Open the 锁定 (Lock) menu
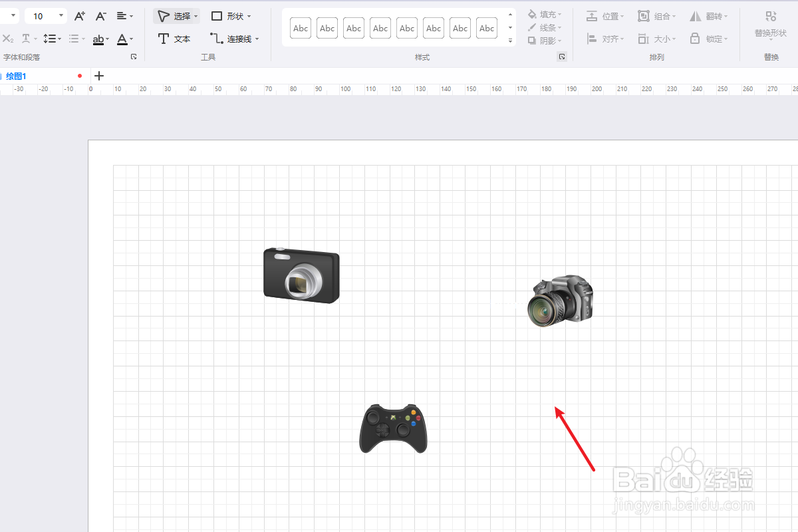The image size is (798, 532). point(708,39)
